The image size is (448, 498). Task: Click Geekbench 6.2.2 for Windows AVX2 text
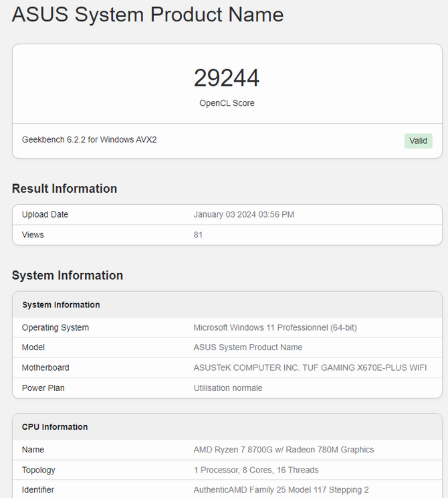click(x=89, y=140)
